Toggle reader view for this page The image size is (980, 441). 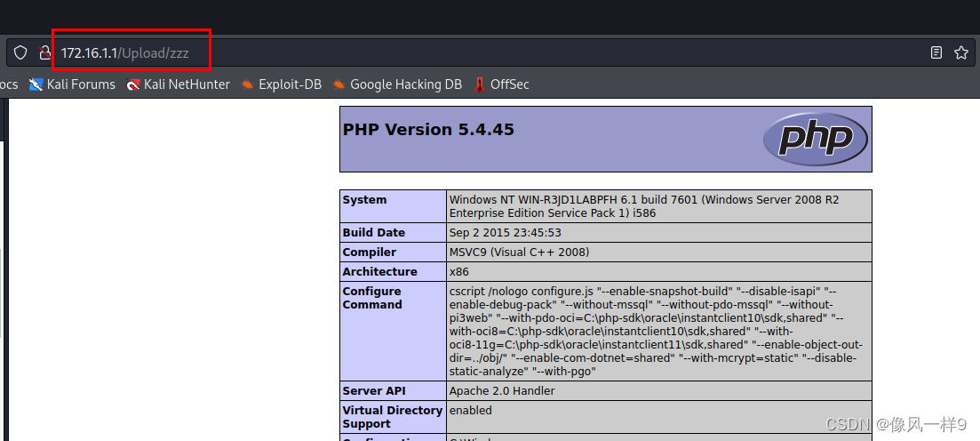936,53
